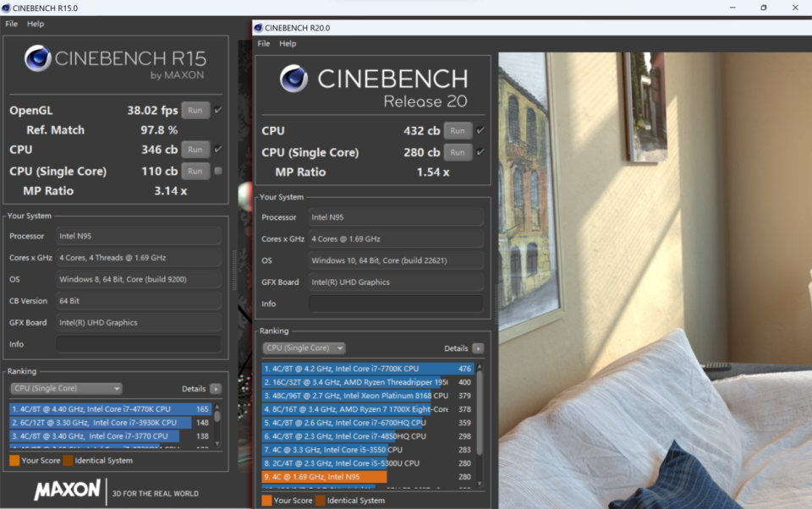Viewport: 812px width, 509px height.
Task: Select the Intel Core i7-6700HQ ranking row
Action: click(368, 423)
